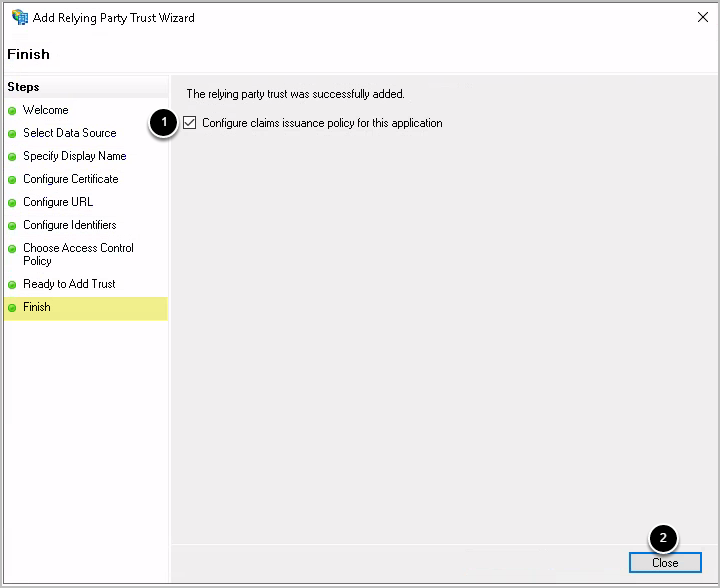Viewport: 720px width, 588px height.
Task: Click the green bullet beside Welcome
Action: pos(12,111)
